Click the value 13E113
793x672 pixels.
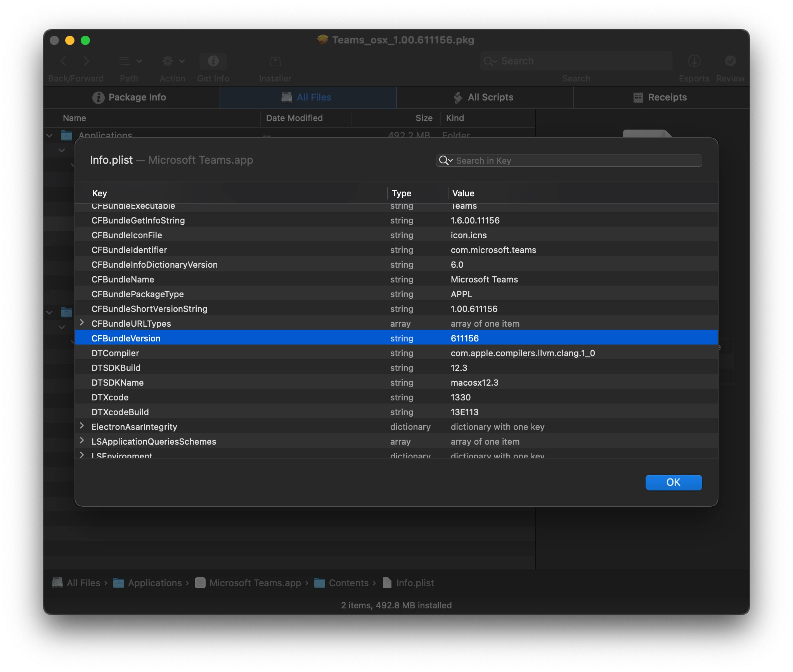[x=464, y=412]
